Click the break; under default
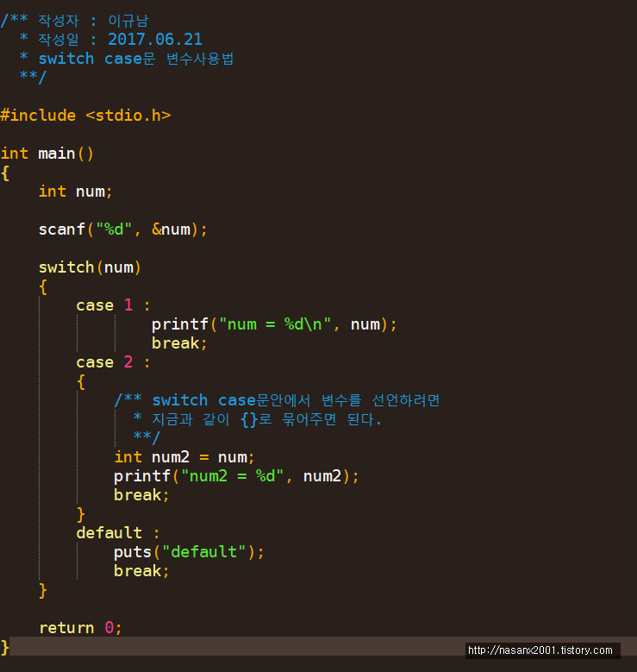This screenshot has height=672, width=637. [141, 571]
